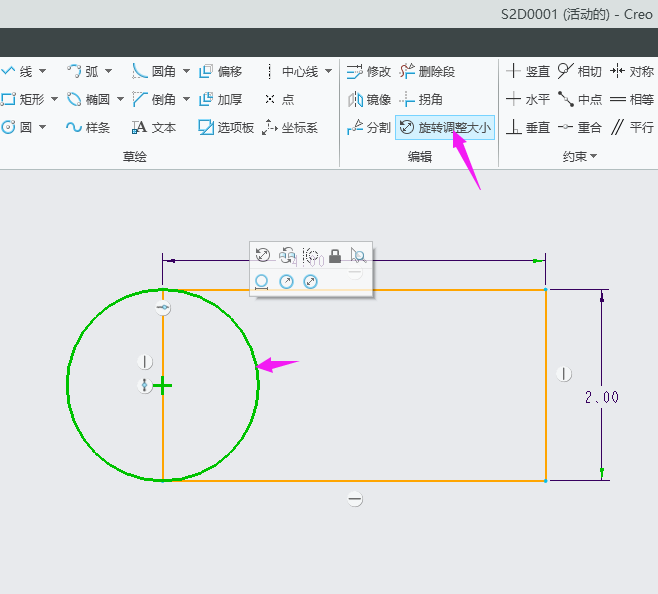Screen dimensions: 658x594
Task: Expand the 线 line dropdown arrow
Action: pyautogui.click(x=42, y=71)
